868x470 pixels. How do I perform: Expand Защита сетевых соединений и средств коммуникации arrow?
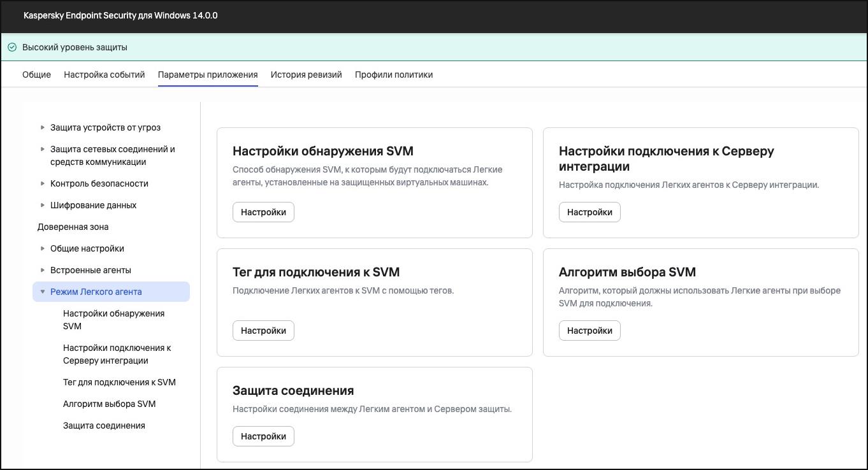click(43, 149)
